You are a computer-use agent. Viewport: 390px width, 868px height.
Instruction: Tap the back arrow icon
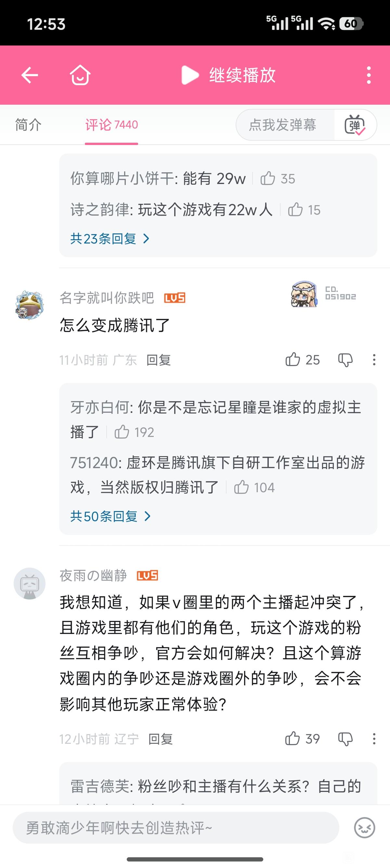pos(30,75)
